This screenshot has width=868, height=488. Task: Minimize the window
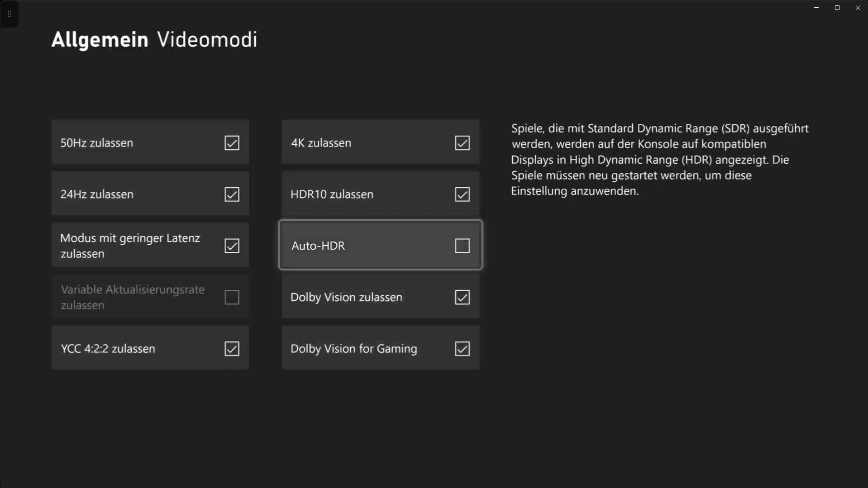click(816, 8)
